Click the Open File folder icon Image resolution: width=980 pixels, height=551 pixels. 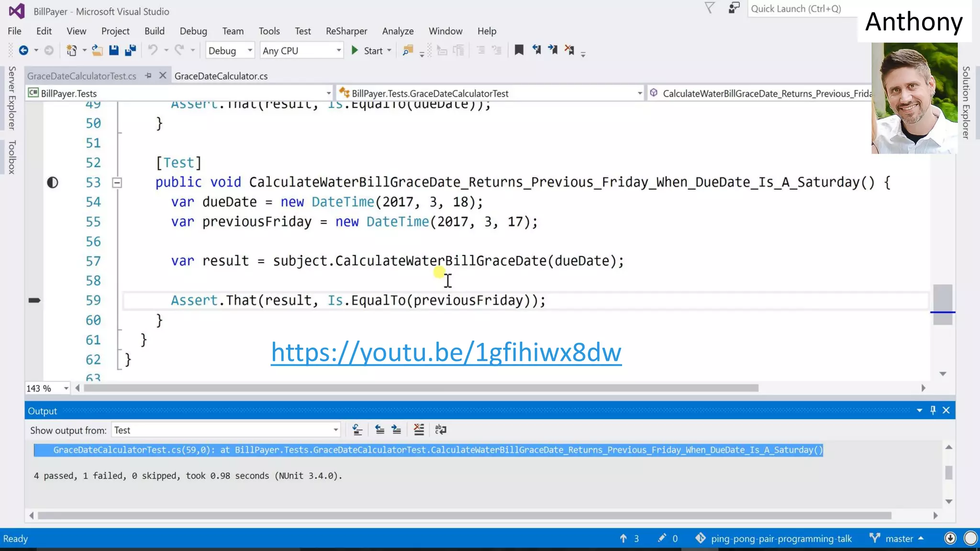97,50
